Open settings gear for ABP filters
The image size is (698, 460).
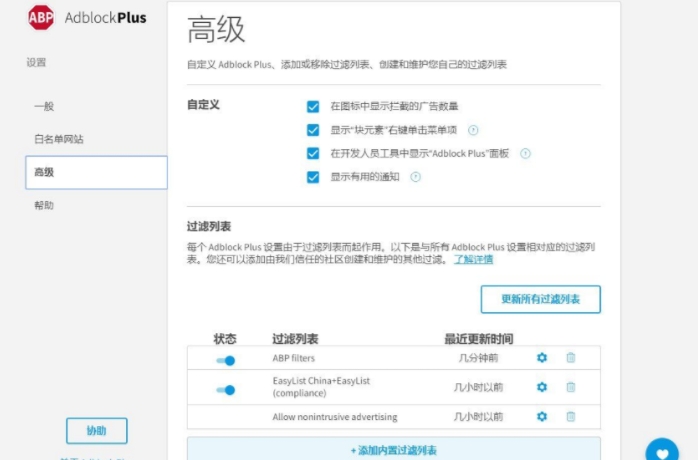(x=542, y=358)
